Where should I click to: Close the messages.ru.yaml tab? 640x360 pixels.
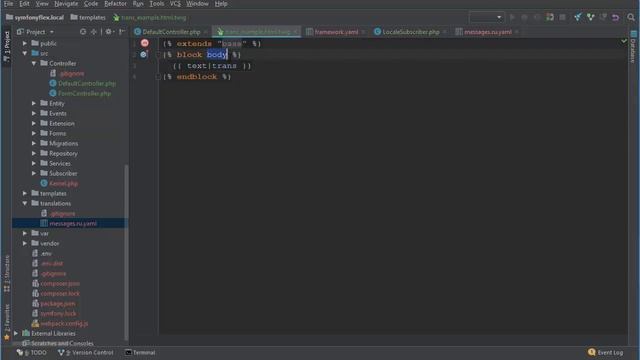click(x=517, y=32)
